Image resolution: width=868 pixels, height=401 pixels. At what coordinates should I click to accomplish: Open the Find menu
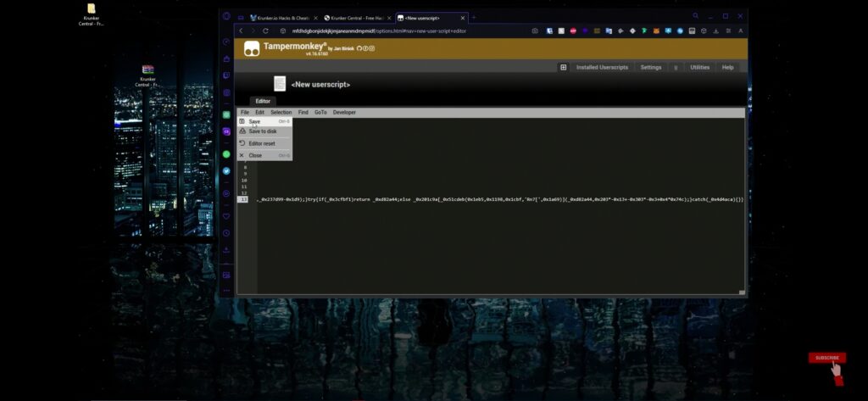pos(303,113)
